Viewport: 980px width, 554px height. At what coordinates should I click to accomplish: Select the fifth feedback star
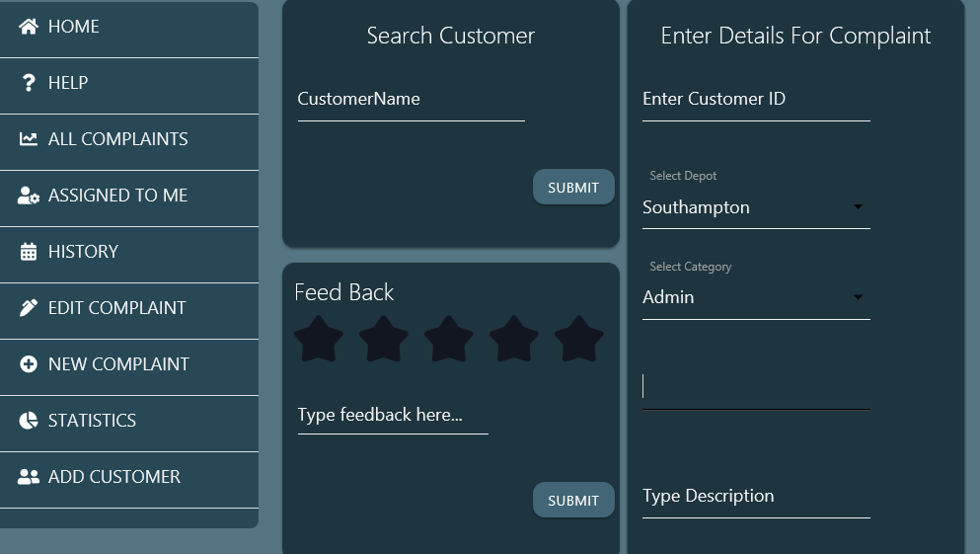pos(578,339)
